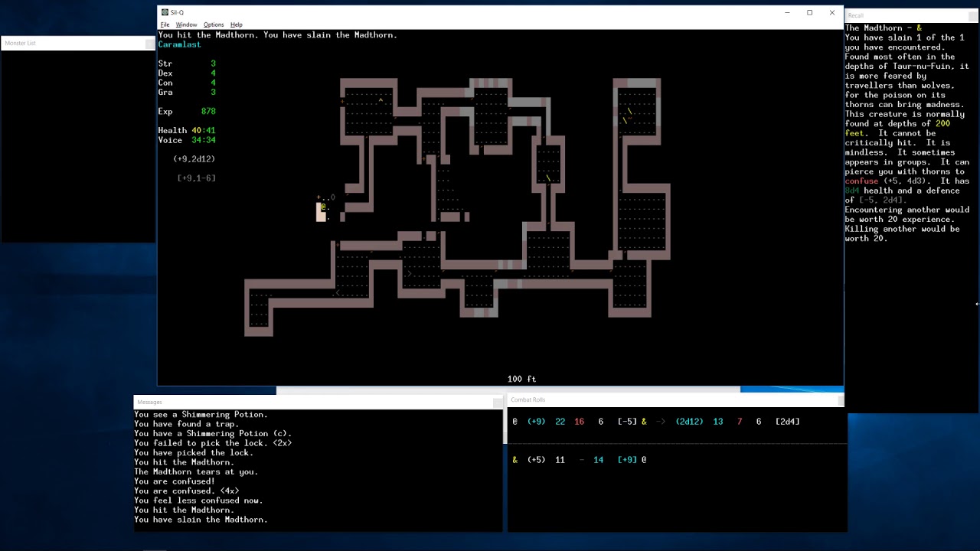Click the Health 40:41 readout
Screen dimensions: 980x551
click(x=188, y=130)
